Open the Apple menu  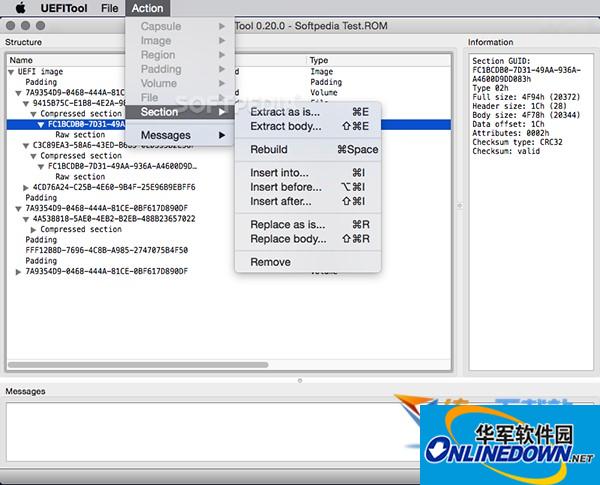tap(20, 8)
